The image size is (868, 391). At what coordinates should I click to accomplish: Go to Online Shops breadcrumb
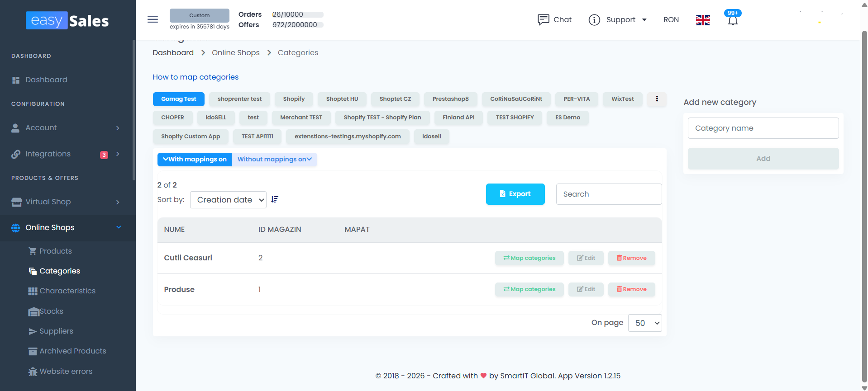coord(236,52)
